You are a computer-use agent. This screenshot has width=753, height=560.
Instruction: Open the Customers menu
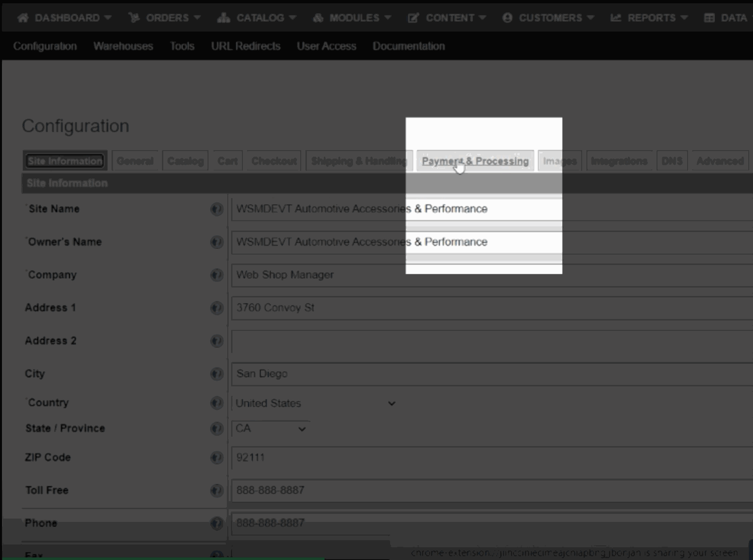coord(548,18)
